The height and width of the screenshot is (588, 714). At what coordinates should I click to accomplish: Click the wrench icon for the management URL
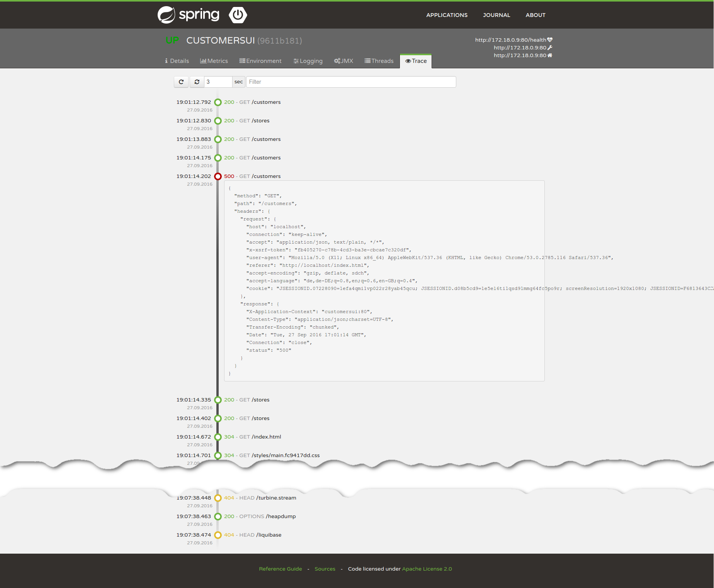tap(550, 47)
